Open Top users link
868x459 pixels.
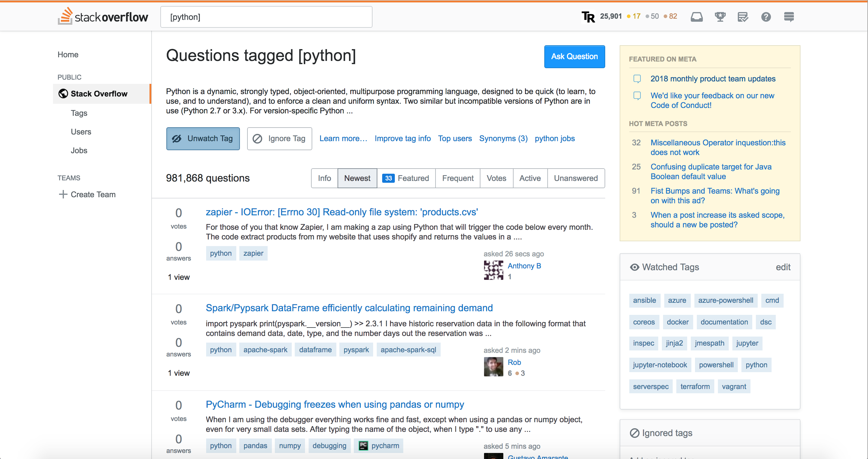point(455,139)
